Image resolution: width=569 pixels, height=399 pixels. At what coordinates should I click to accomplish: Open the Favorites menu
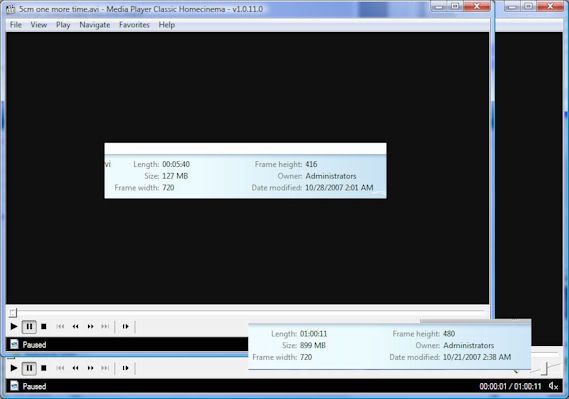(x=134, y=25)
